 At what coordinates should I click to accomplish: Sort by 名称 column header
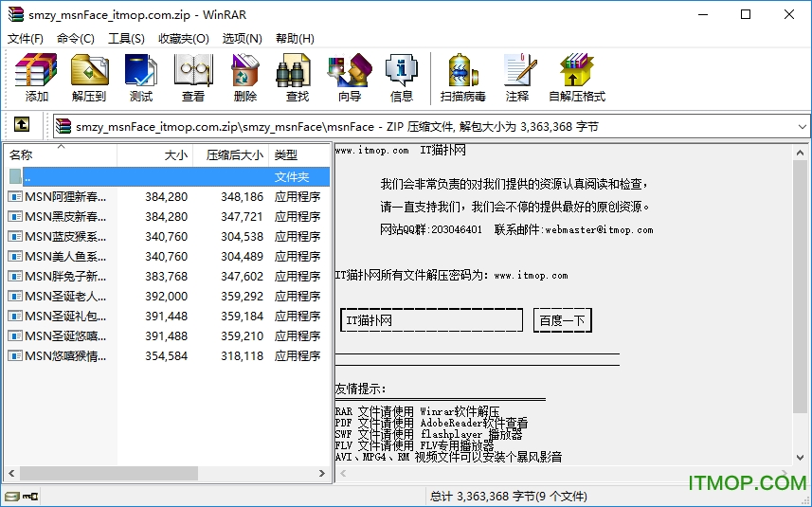pos(60,154)
